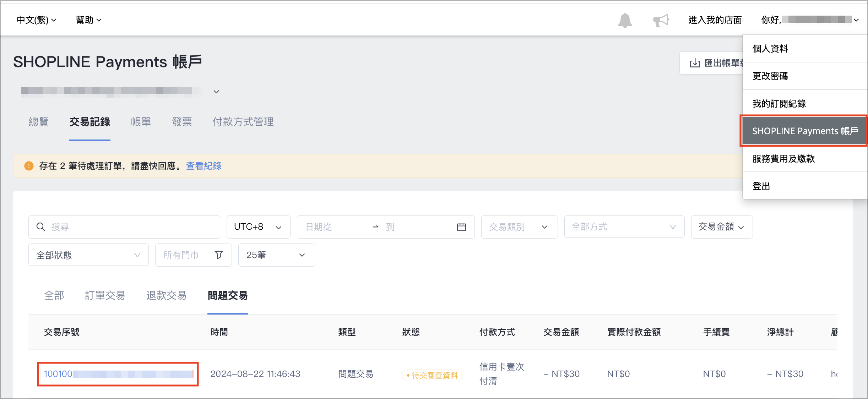
Task: Select the 訂單交易 sub-tab
Action: click(x=105, y=295)
